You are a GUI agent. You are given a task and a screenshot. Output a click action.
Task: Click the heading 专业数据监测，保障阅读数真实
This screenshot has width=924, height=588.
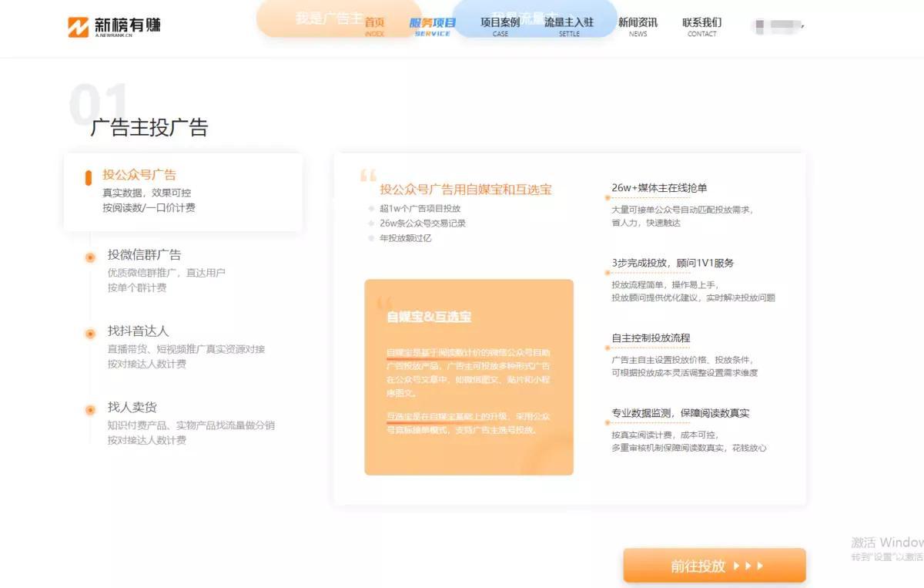680,413
